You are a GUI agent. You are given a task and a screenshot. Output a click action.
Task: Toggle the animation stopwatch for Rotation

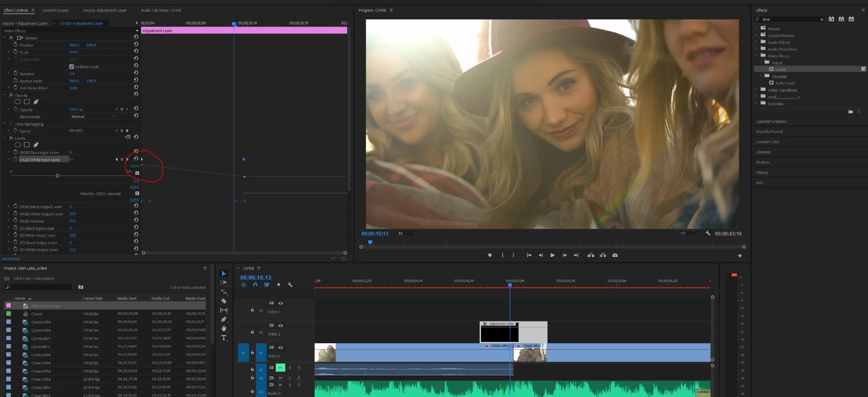(x=16, y=73)
